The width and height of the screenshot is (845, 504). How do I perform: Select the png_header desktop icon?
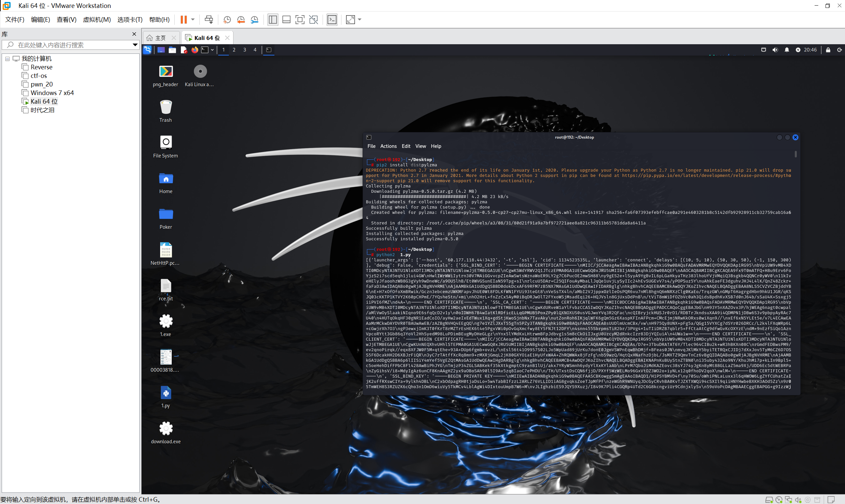point(166,76)
